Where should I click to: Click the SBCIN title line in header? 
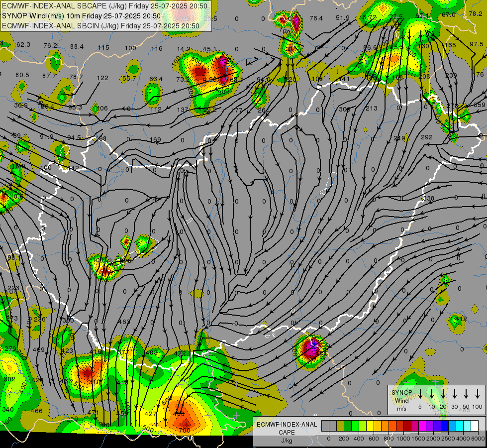[100, 26]
